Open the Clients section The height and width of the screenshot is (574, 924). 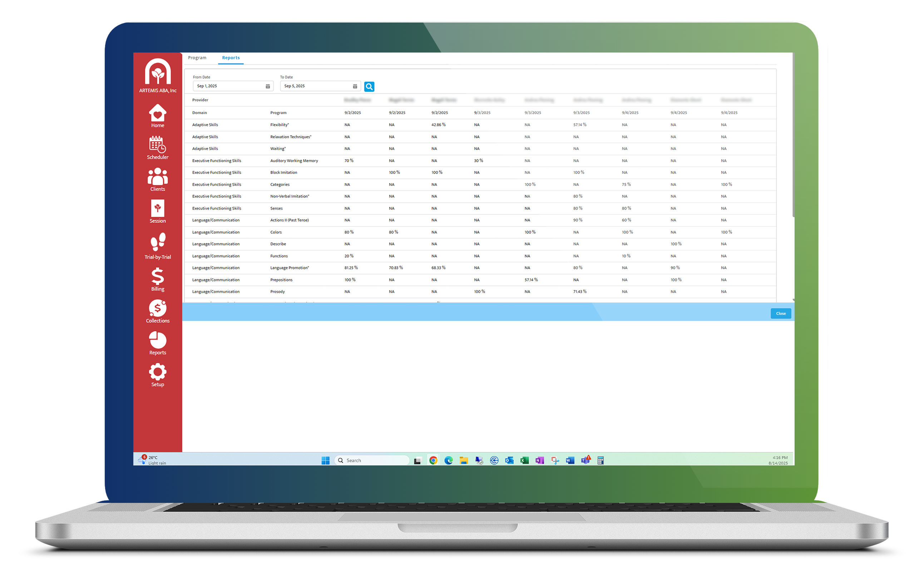click(x=158, y=180)
